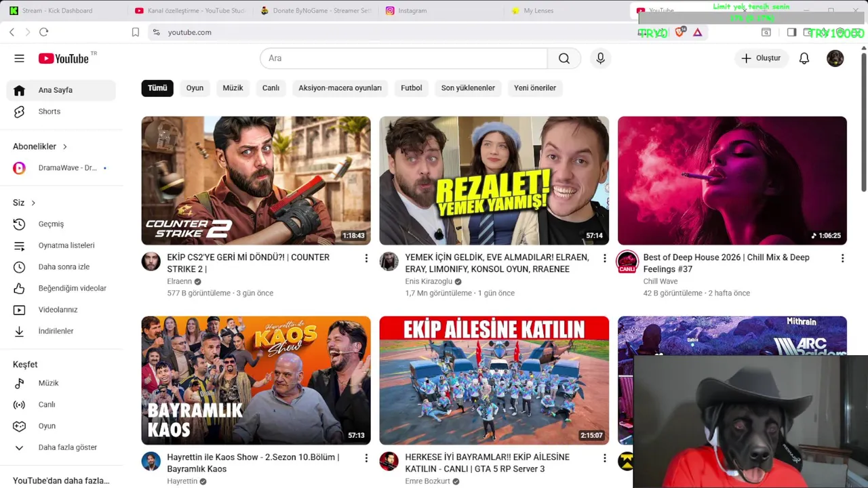Click the Enis Kirazoglu channel avatar
868x488 pixels.
(x=389, y=262)
